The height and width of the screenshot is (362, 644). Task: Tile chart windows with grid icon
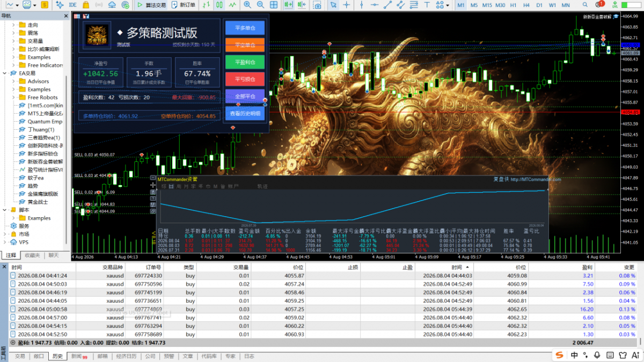click(x=274, y=5)
